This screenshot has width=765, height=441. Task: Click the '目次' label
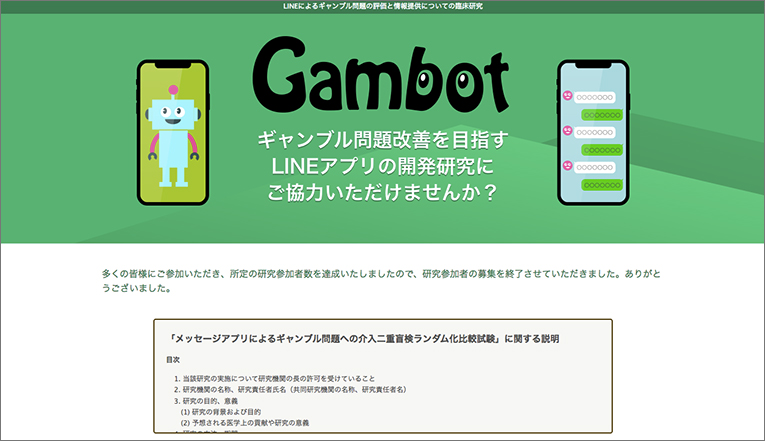(x=173, y=360)
